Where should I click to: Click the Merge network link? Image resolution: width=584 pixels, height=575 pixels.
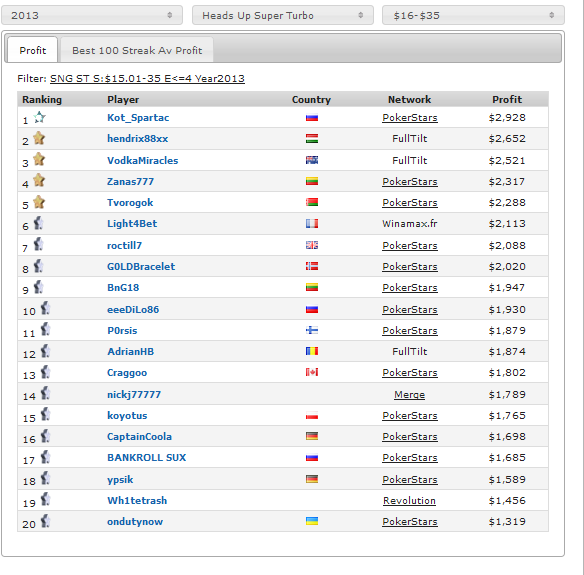click(409, 395)
